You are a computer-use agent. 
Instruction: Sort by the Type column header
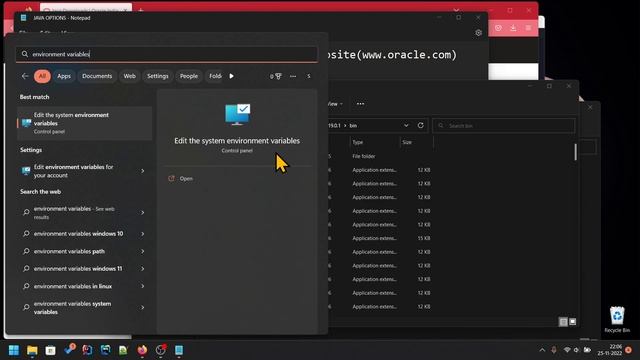pos(358,142)
